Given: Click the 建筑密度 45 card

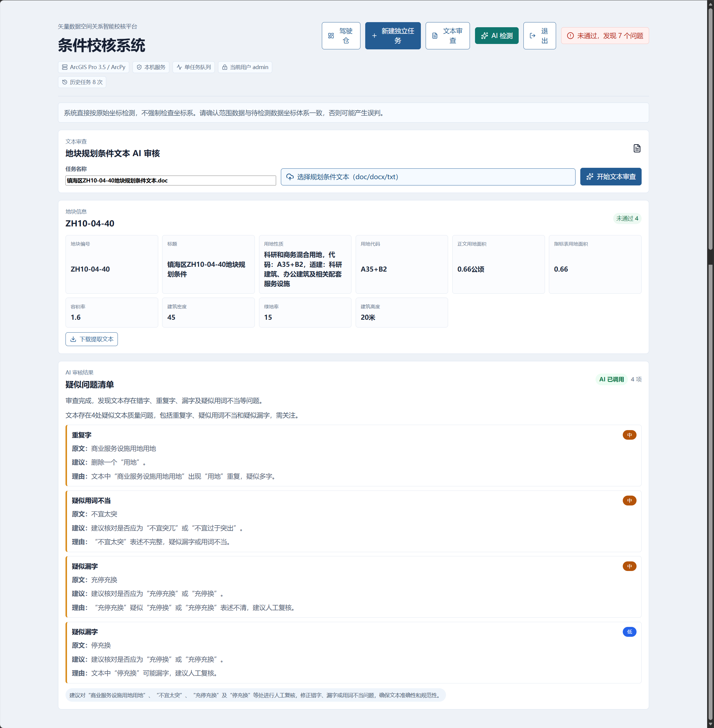Looking at the screenshot, I should point(208,313).
